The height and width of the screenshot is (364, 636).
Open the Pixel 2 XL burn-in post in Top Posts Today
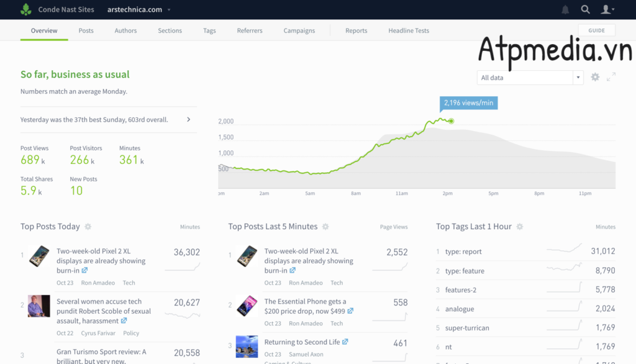[x=101, y=260]
